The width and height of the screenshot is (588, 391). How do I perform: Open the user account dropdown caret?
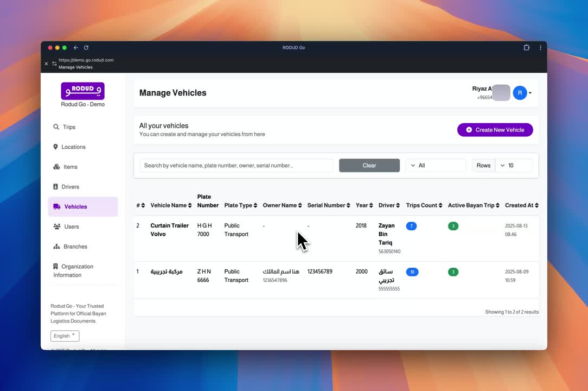point(530,93)
